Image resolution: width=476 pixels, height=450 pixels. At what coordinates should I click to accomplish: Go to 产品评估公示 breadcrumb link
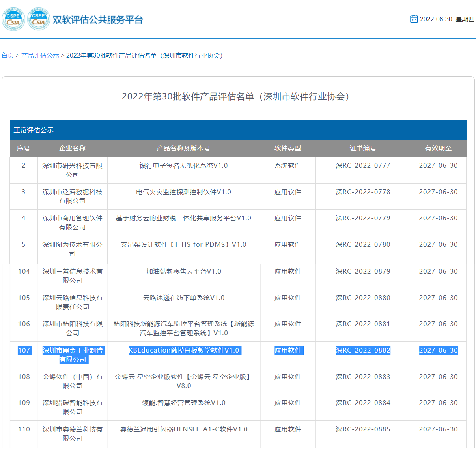(40, 55)
